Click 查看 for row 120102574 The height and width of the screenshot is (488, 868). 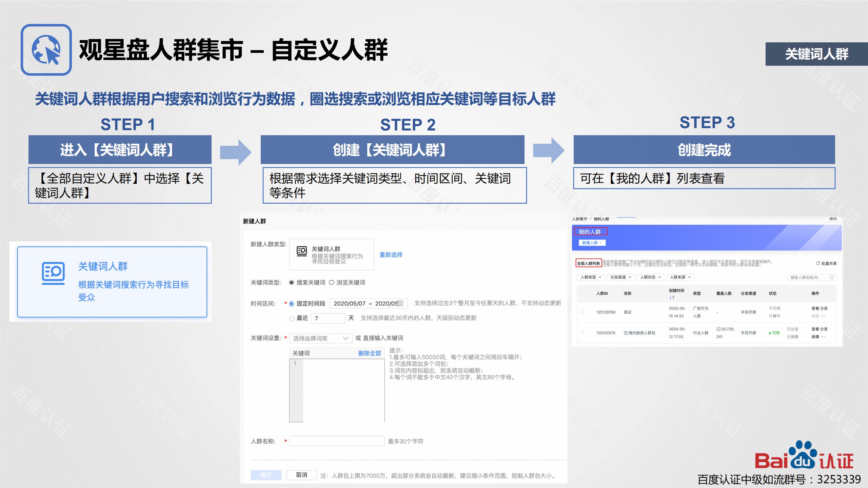(815, 329)
